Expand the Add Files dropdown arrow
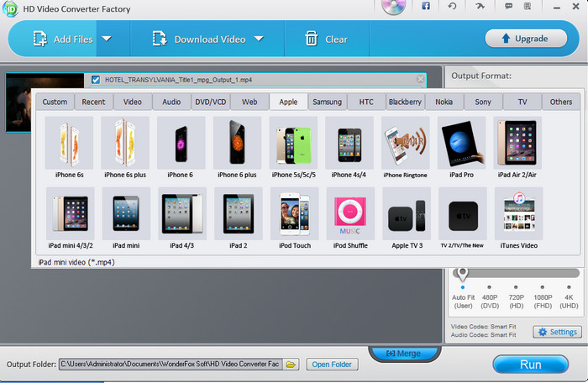 [107, 39]
